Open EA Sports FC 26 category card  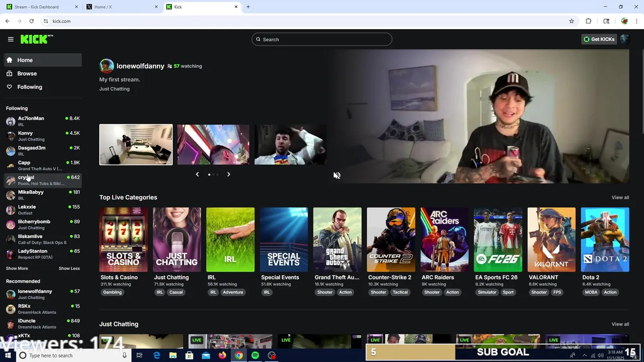[498, 240]
